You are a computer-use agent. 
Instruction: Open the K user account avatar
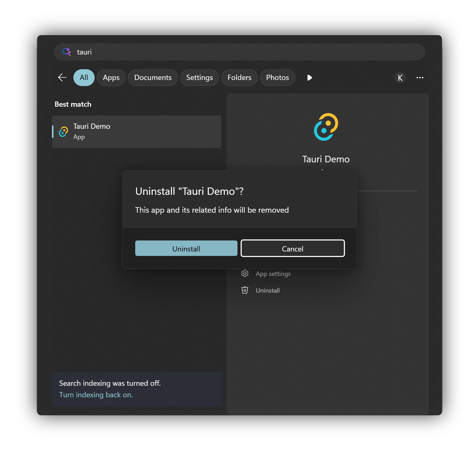click(400, 78)
